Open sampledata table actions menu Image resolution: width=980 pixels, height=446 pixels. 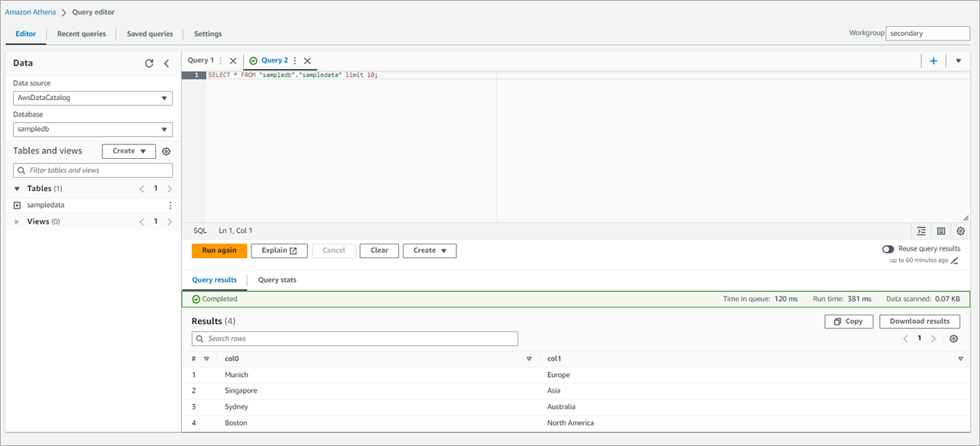(170, 205)
